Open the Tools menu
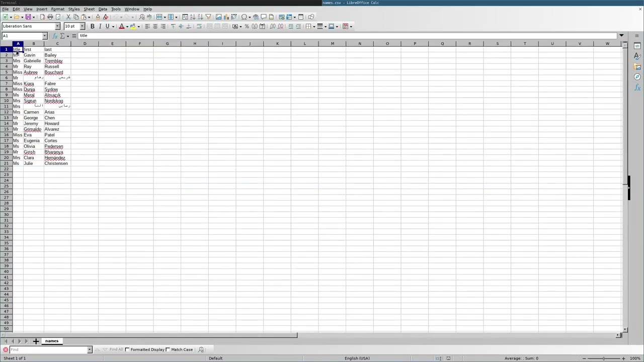Viewport: 644px width, 362px height. coord(116,9)
